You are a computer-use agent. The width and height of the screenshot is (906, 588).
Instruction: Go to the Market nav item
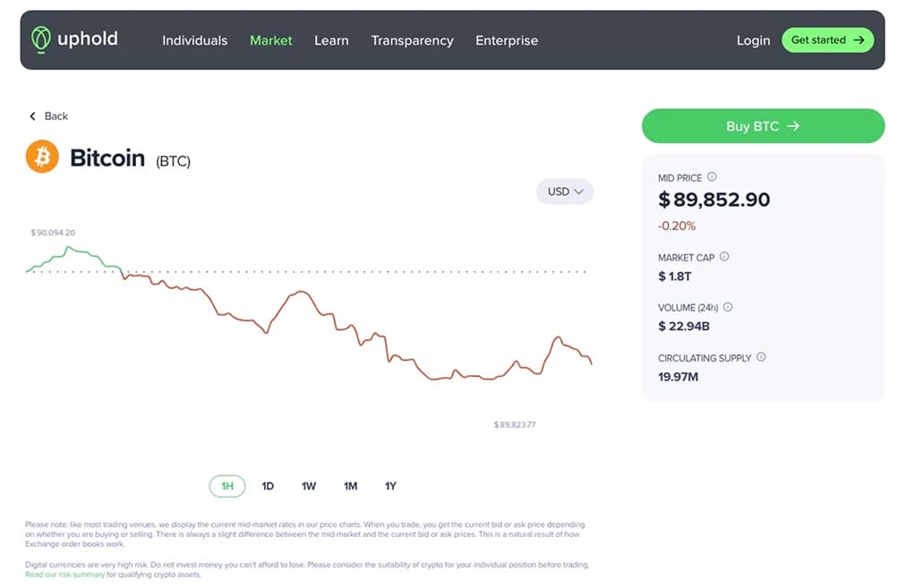[x=271, y=40]
